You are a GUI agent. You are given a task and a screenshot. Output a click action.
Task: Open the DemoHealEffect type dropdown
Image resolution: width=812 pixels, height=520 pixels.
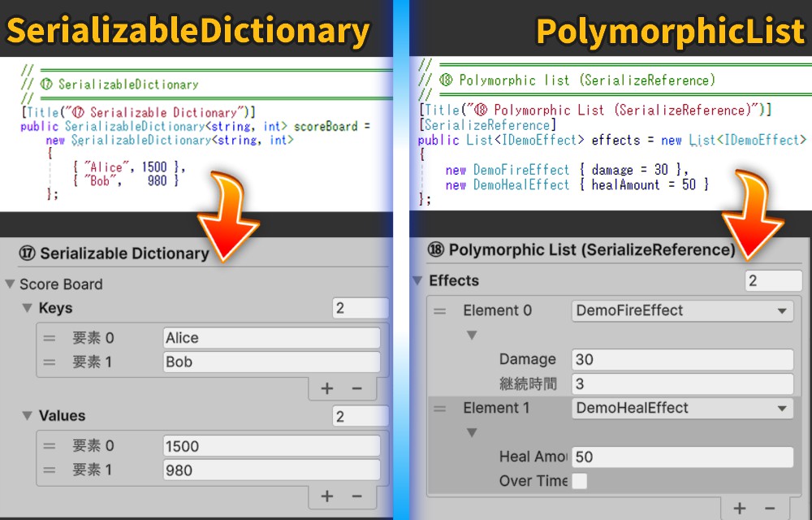(x=683, y=408)
